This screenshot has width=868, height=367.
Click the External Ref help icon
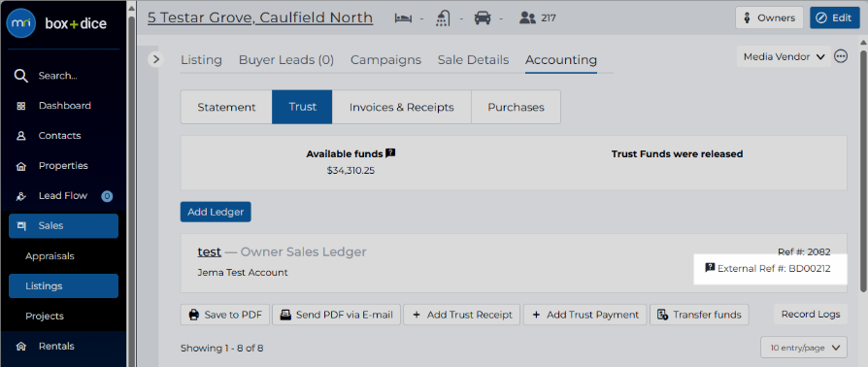710,268
